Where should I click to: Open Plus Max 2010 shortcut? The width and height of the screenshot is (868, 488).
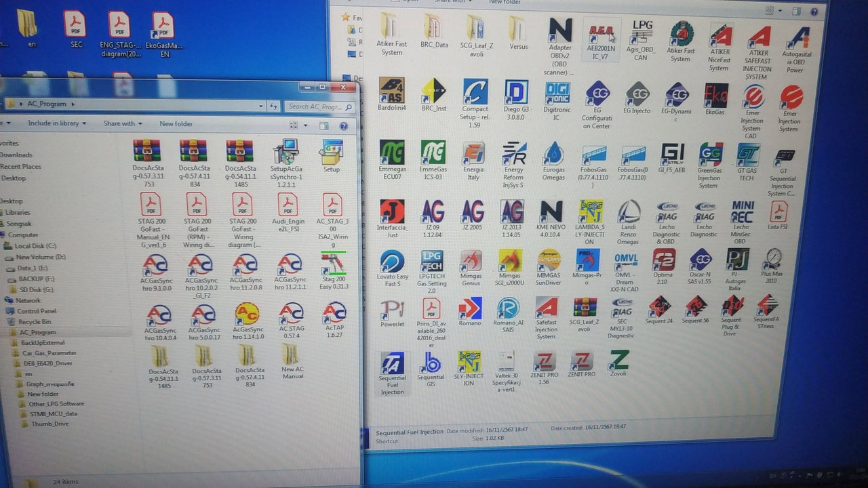tap(772, 259)
